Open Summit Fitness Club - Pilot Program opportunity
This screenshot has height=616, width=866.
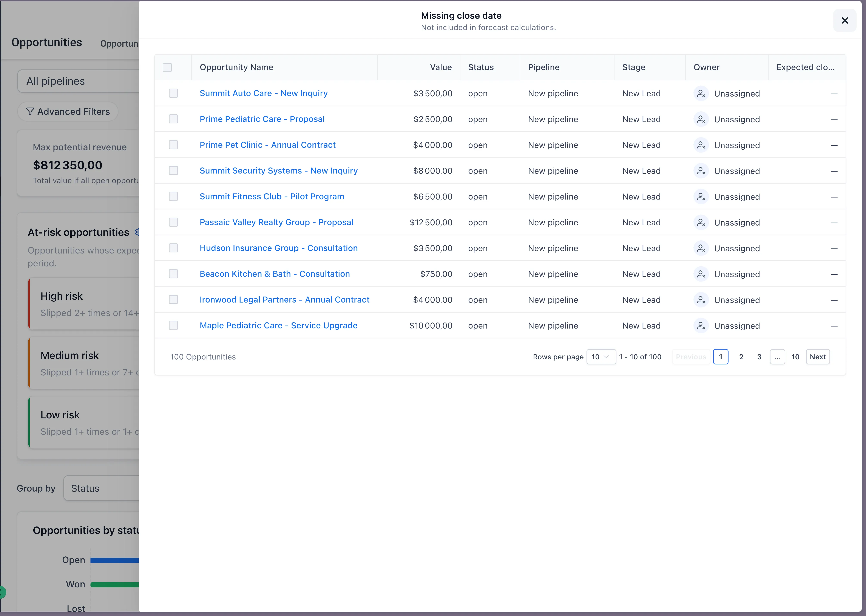[x=272, y=196]
